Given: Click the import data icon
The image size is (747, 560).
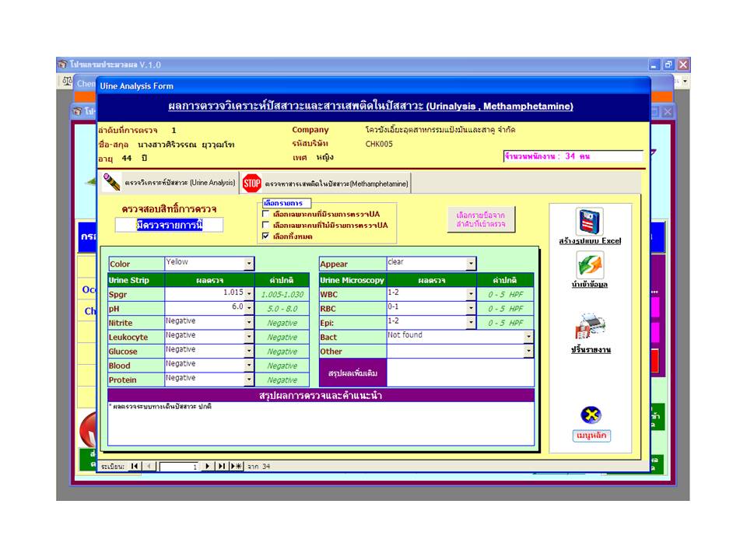Looking at the screenshot, I should [x=590, y=265].
